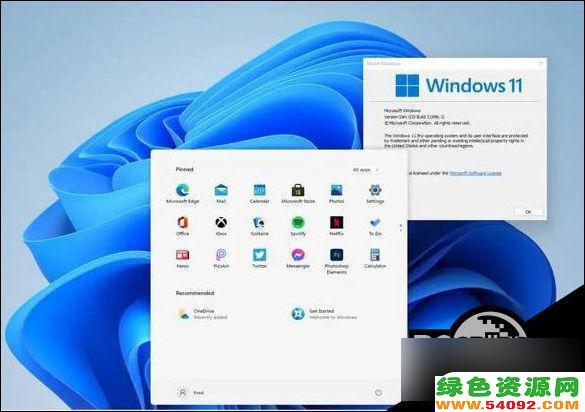Viewport: 585px width, 412px height.
Task: Open the Get Started recommendation
Action: coord(324,314)
